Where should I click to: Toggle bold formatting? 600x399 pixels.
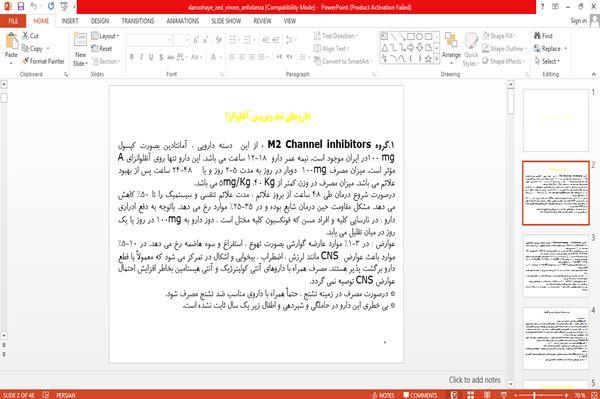click(x=132, y=57)
